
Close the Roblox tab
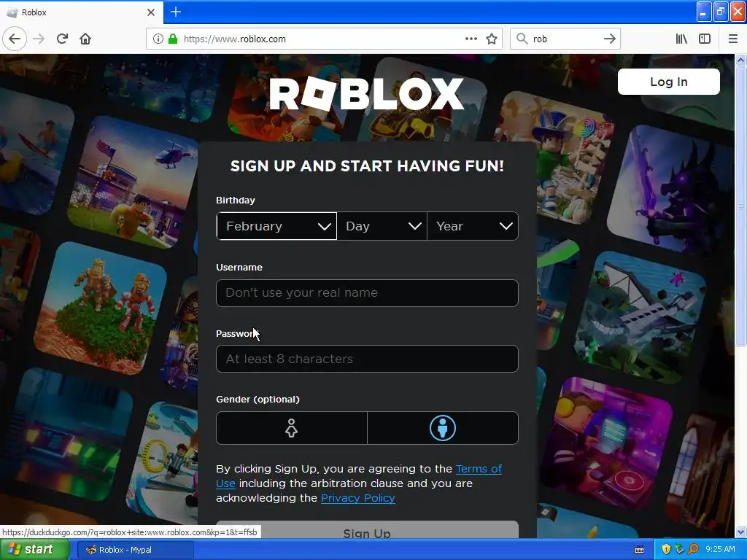point(151,12)
